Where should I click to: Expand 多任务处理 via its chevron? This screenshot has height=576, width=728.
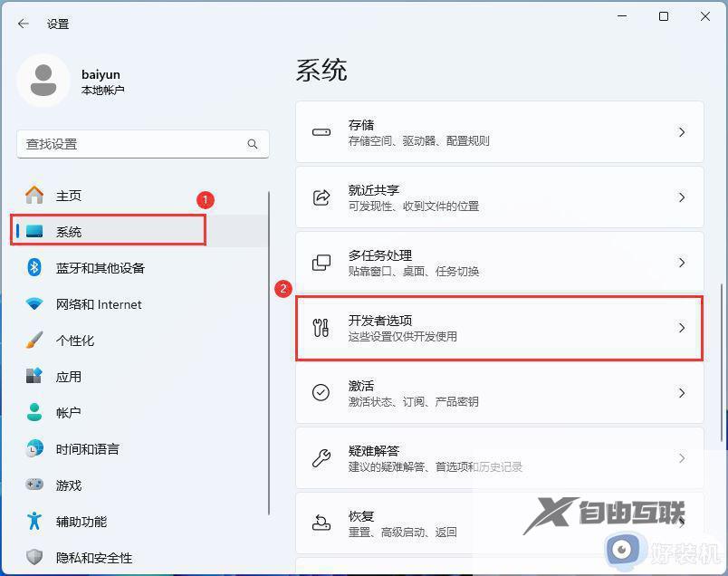pyautogui.click(x=682, y=263)
